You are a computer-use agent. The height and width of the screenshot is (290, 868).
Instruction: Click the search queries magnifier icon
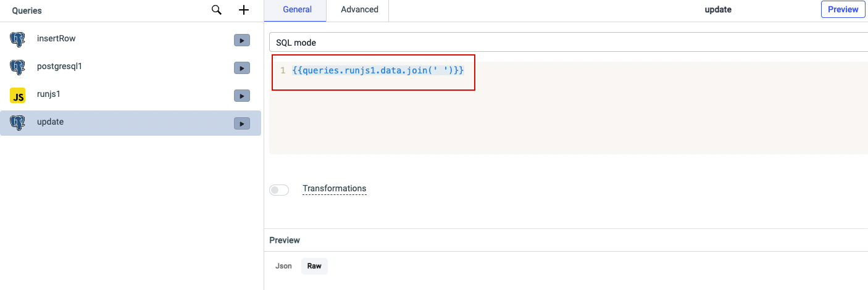click(217, 10)
